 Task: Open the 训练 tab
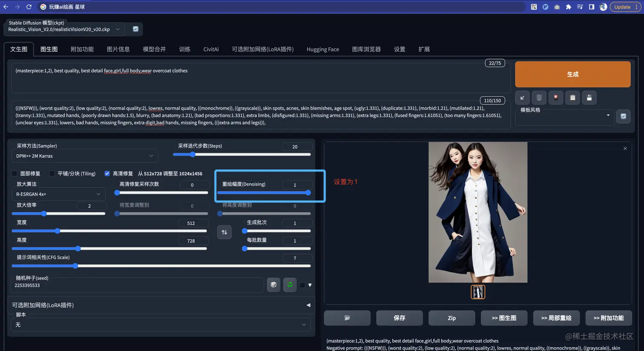(185, 49)
